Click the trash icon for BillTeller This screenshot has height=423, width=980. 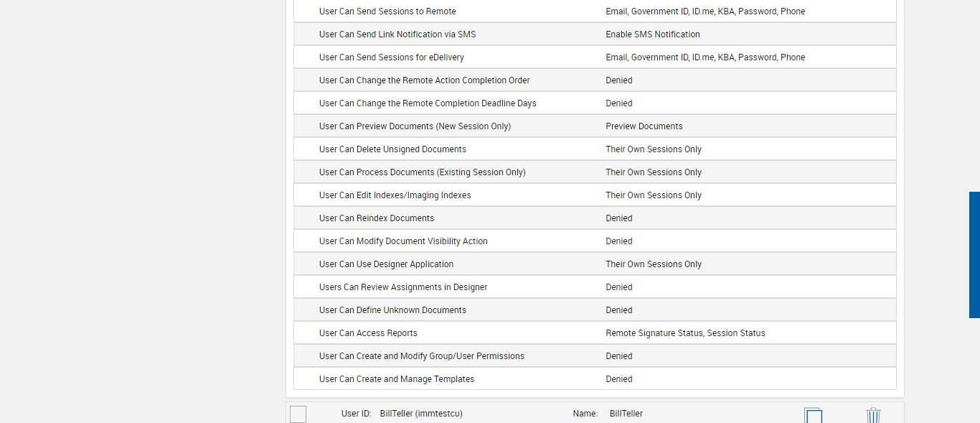(873, 415)
